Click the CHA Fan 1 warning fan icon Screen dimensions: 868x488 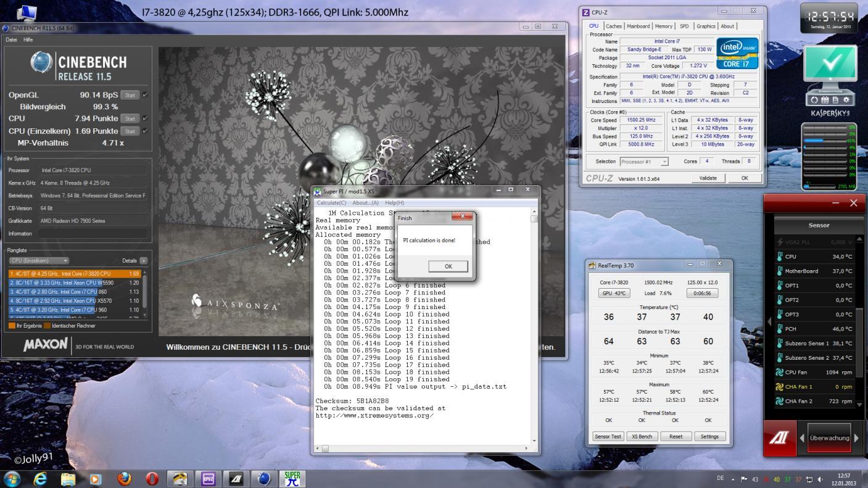click(x=779, y=387)
